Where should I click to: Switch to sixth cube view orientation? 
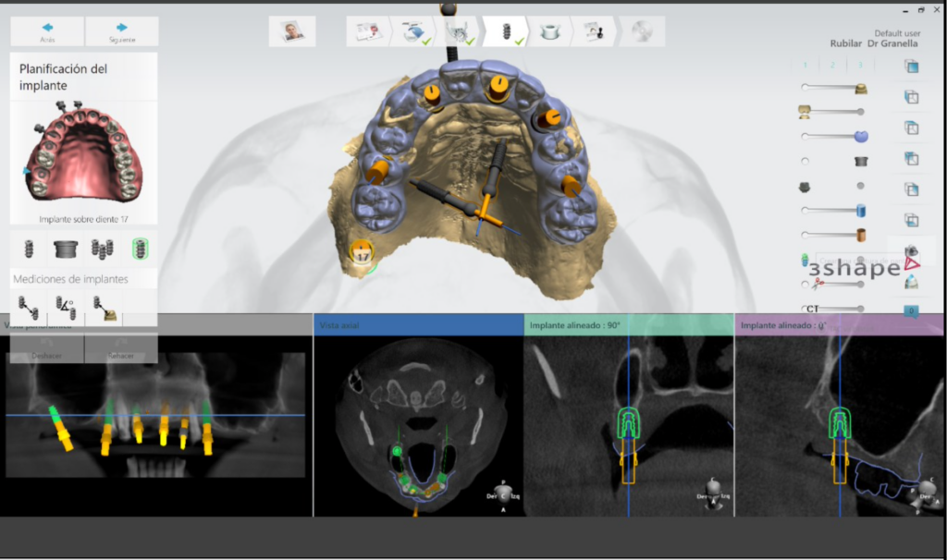pyautogui.click(x=911, y=220)
